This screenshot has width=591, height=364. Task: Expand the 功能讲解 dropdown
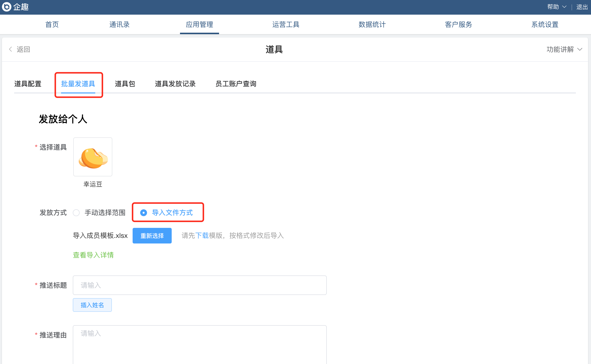point(564,49)
